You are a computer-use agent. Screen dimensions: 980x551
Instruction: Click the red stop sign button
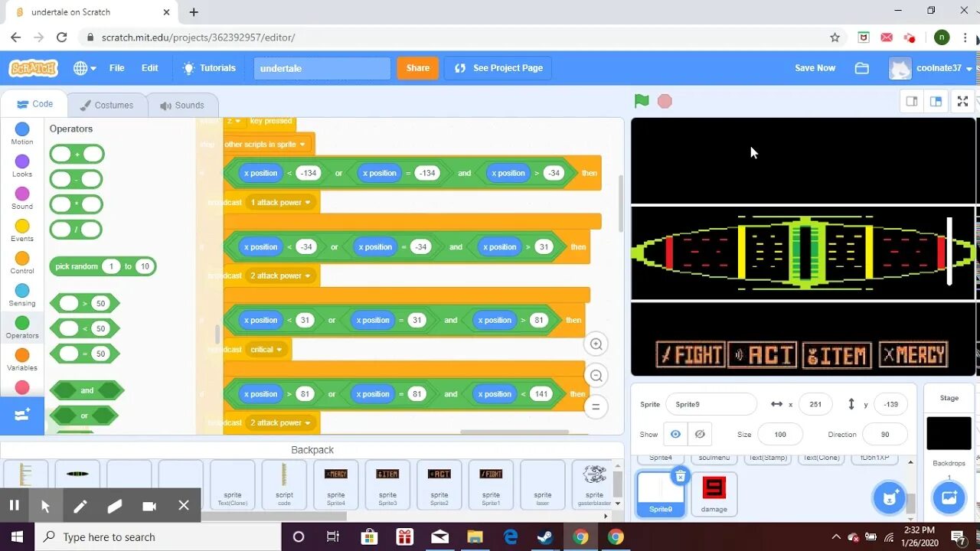[x=665, y=101]
